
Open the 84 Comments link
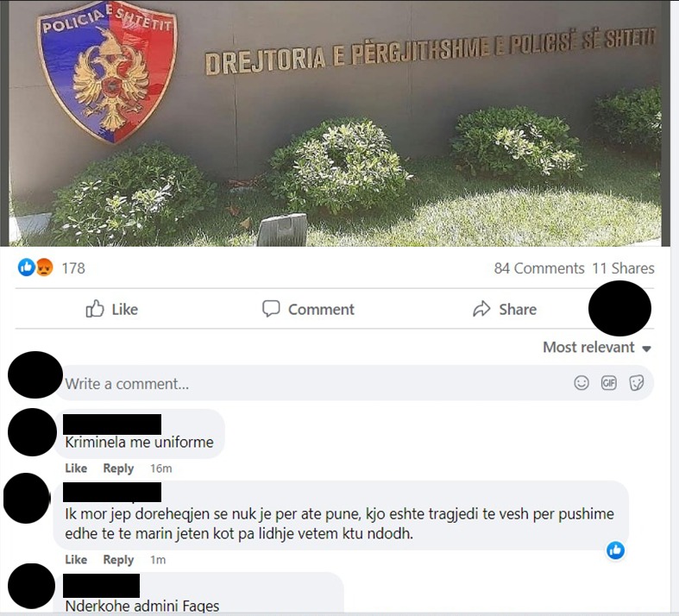(539, 268)
